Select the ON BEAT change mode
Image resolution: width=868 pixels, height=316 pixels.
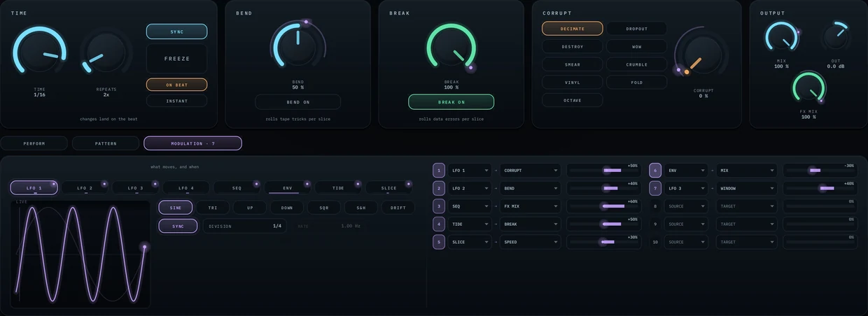click(x=176, y=85)
